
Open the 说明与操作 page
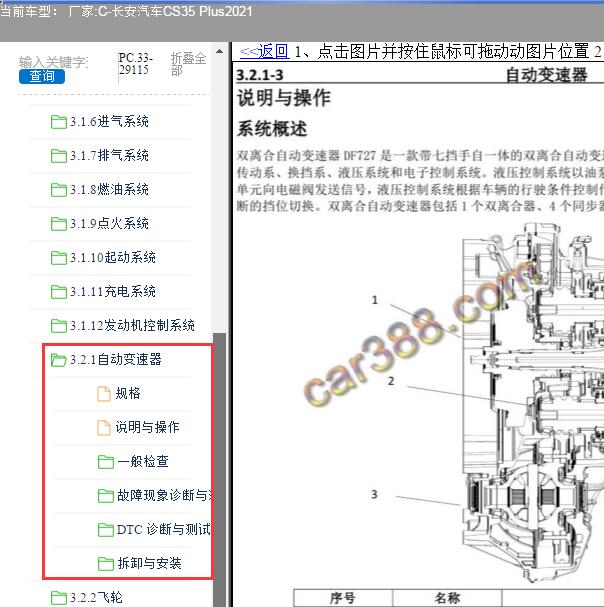click(148, 428)
